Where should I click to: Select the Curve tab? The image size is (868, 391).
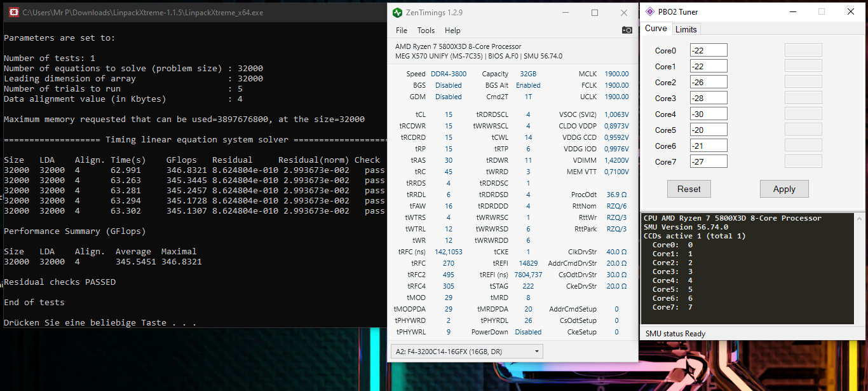point(656,29)
